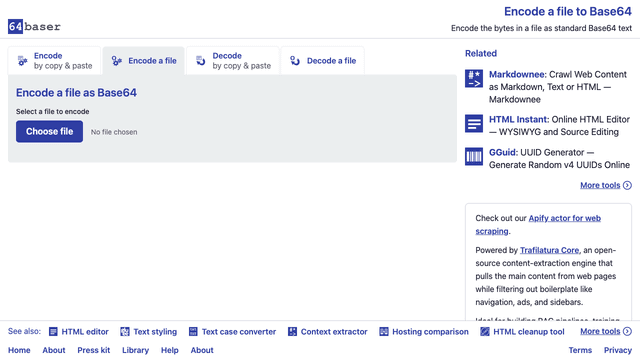Open HTML cleanup tool link
Viewport: 640px width, 360px height.
click(529, 332)
